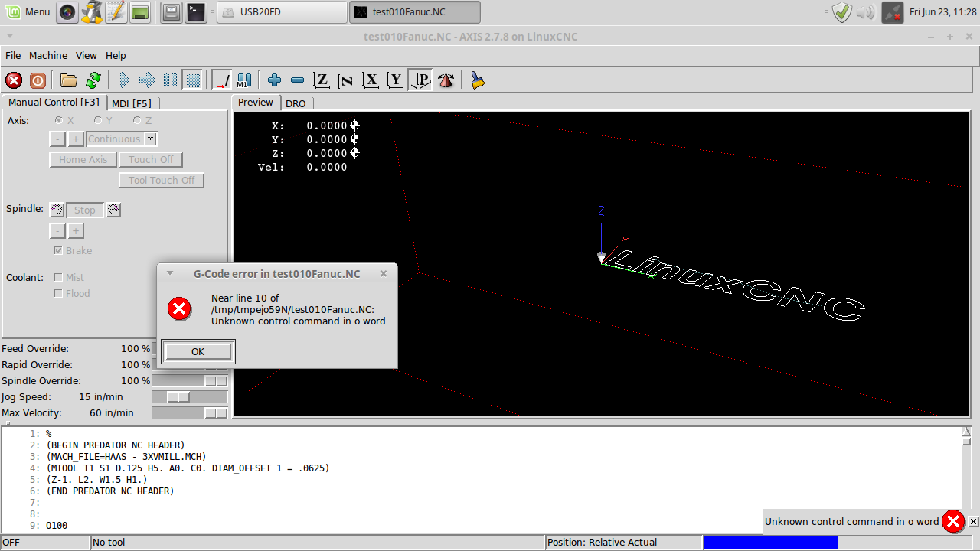Close the G-Code error dialog

(384, 273)
